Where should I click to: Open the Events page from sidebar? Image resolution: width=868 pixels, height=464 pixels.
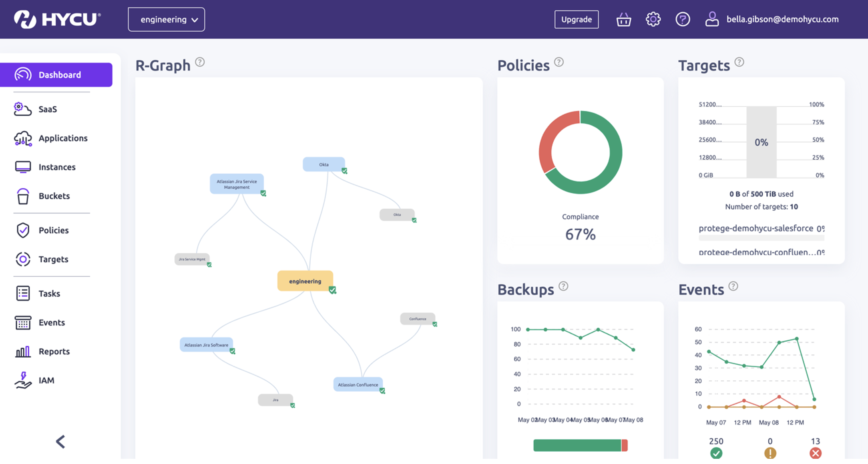coord(52,322)
